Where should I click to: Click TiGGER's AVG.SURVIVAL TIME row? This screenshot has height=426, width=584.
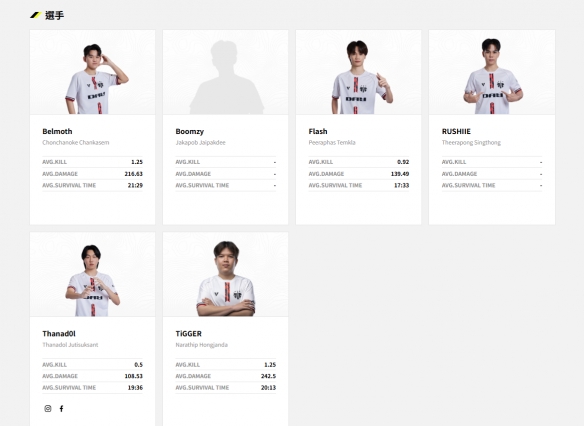click(226, 388)
